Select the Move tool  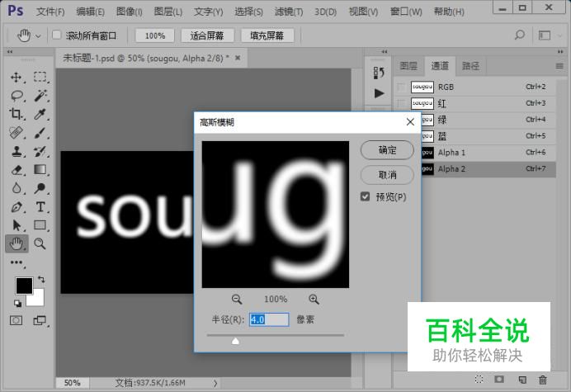16,78
